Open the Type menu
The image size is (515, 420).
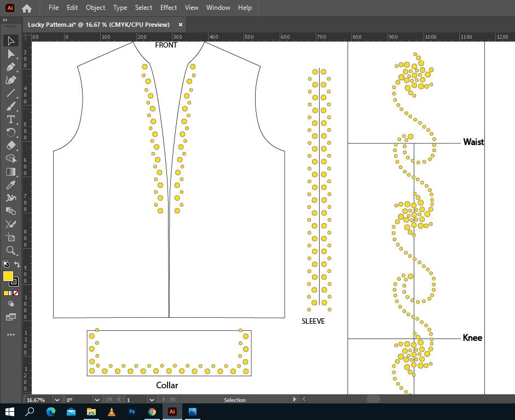[120, 8]
